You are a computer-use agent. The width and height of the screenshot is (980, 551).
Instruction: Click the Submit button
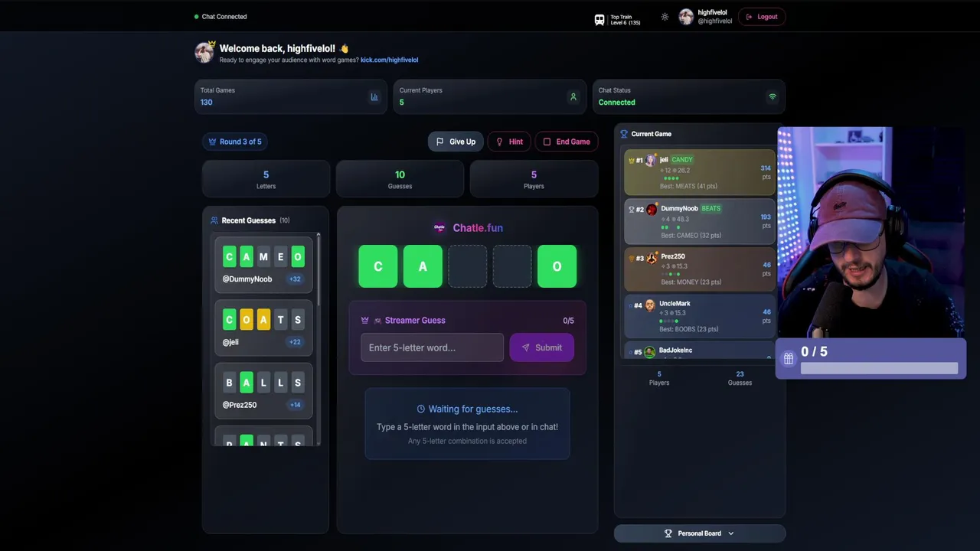click(541, 347)
